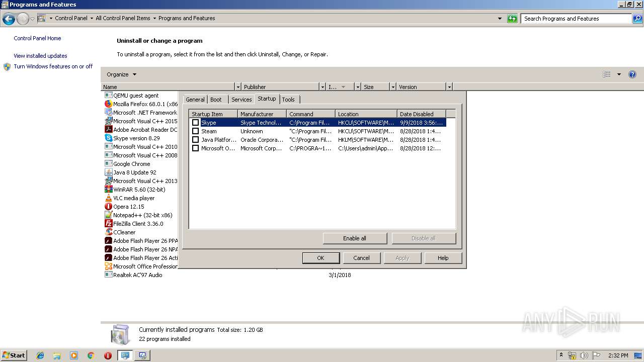
Task: Open the Version column filter arrow
Action: (x=449, y=87)
